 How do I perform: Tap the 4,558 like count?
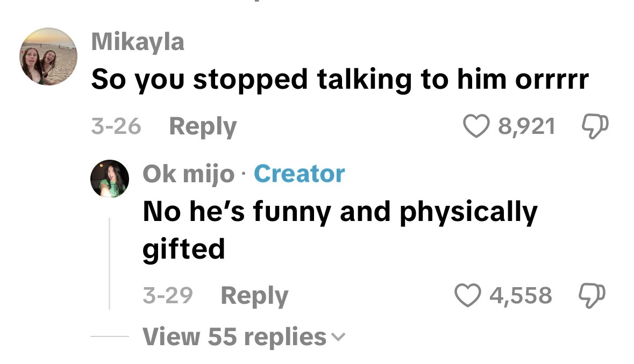[x=521, y=295]
